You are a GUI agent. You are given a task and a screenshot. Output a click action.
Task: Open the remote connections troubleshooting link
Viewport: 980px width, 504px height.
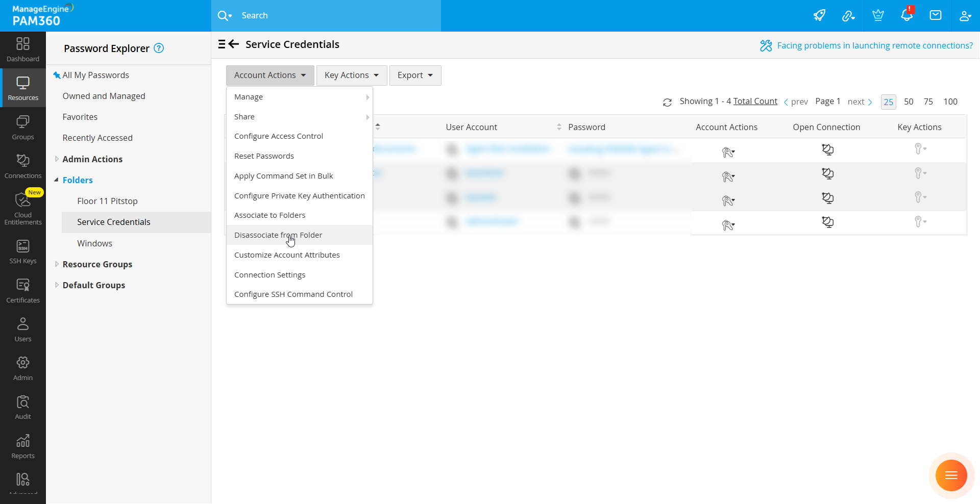point(874,45)
